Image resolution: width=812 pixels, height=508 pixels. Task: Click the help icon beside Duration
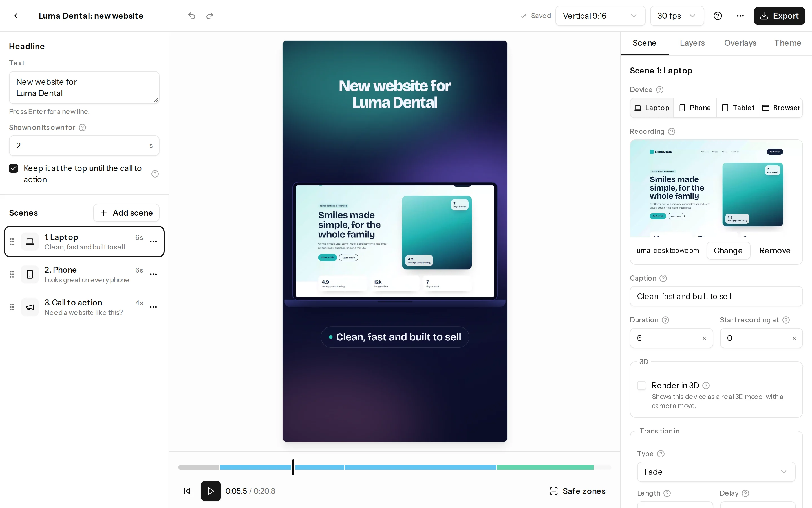(665, 320)
